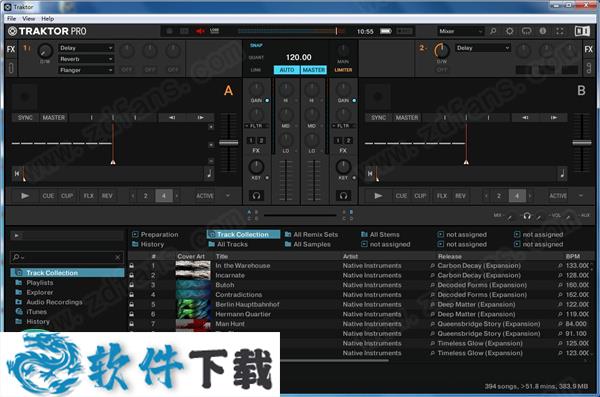Open the search magnifier icon in header
Viewport: 600px width, 397px height.
click(x=493, y=31)
